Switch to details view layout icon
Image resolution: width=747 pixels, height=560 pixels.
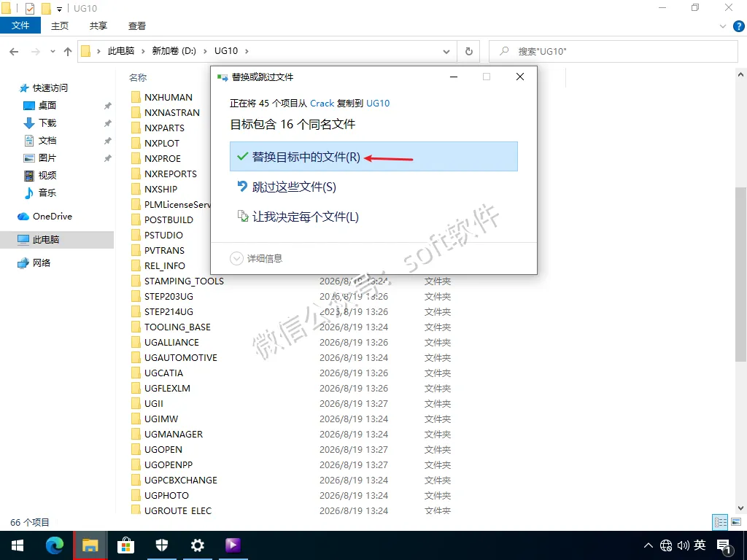click(x=720, y=522)
